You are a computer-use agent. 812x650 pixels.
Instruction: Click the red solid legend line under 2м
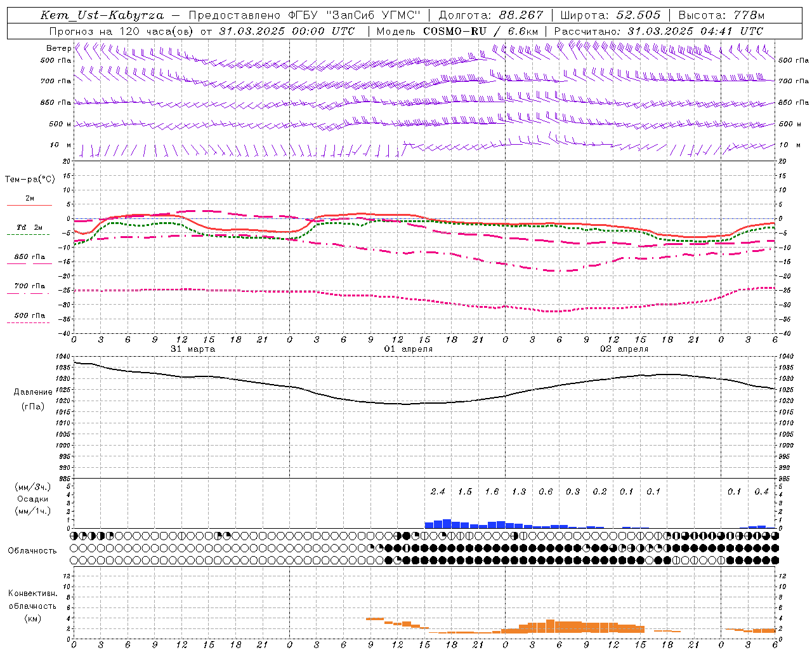click(29, 205)
